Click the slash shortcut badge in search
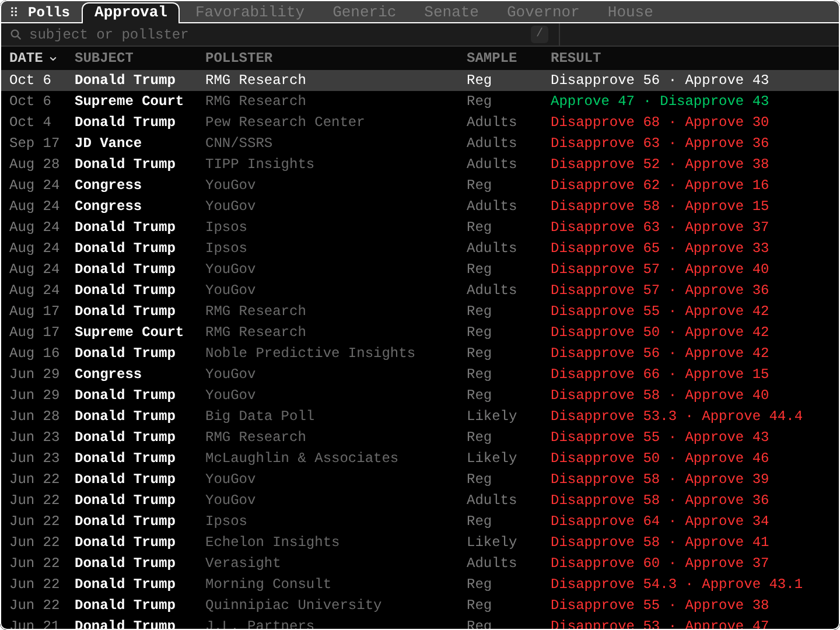 [540, 34]
